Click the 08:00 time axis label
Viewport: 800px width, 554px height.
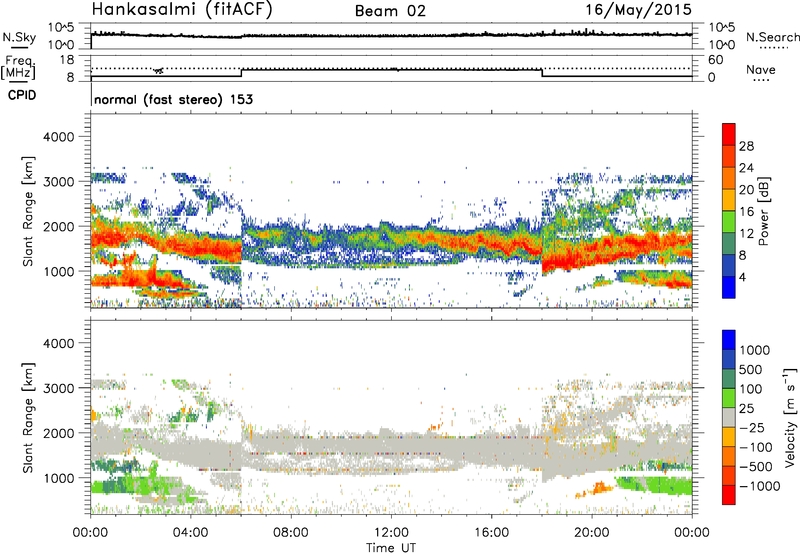pos(291,533)
